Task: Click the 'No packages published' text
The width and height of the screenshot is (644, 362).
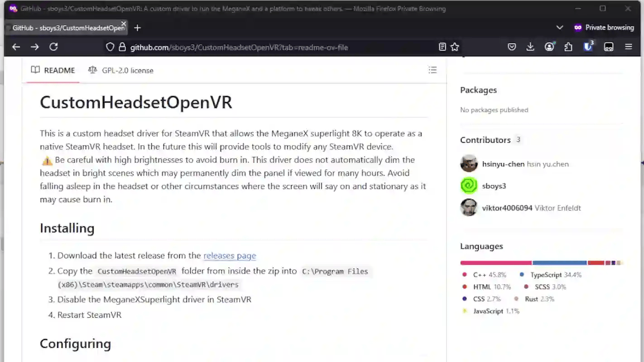Action: [x=494, y=110]
